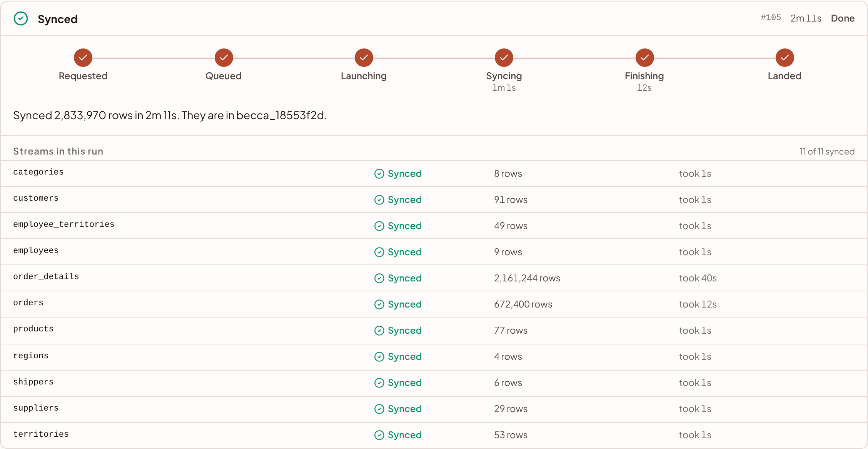Click the Finishing step label
This screenshot has height=449, width=868.
[644, 76]
